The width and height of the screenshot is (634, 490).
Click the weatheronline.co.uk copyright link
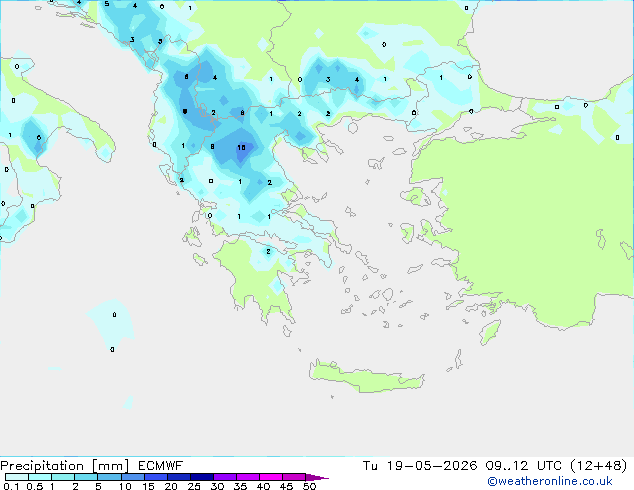[550, 481]
